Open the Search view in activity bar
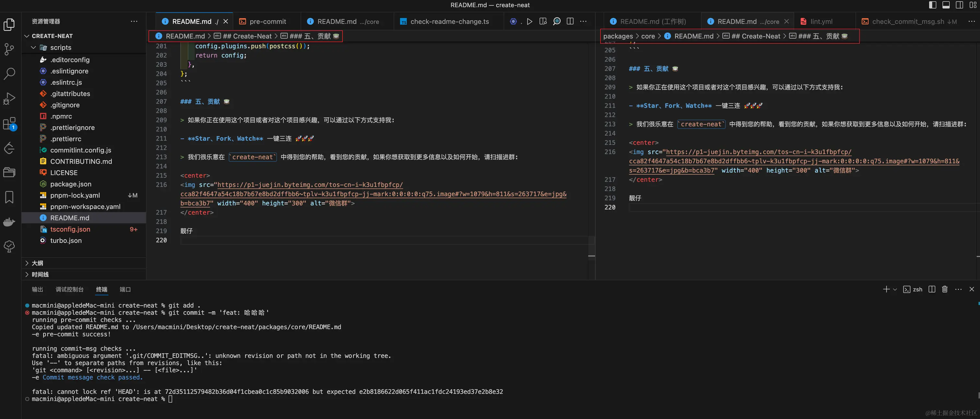The image size is (980, 419). pos(9,74)
